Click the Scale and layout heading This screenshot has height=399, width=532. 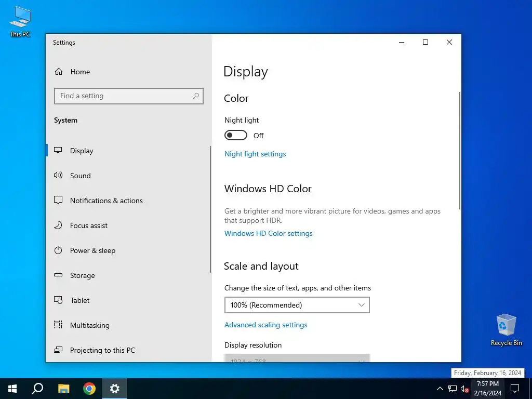[x=261, y=266]
